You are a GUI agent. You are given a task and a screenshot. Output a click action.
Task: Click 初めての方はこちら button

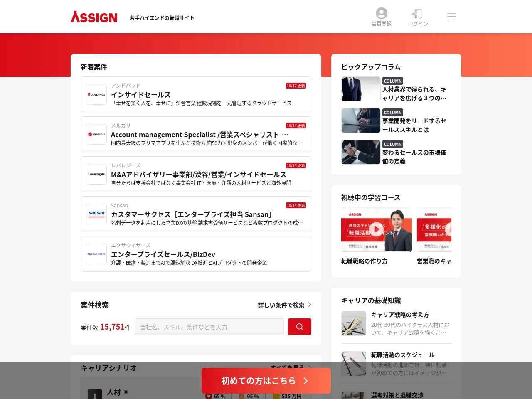[x=266, y=381]
